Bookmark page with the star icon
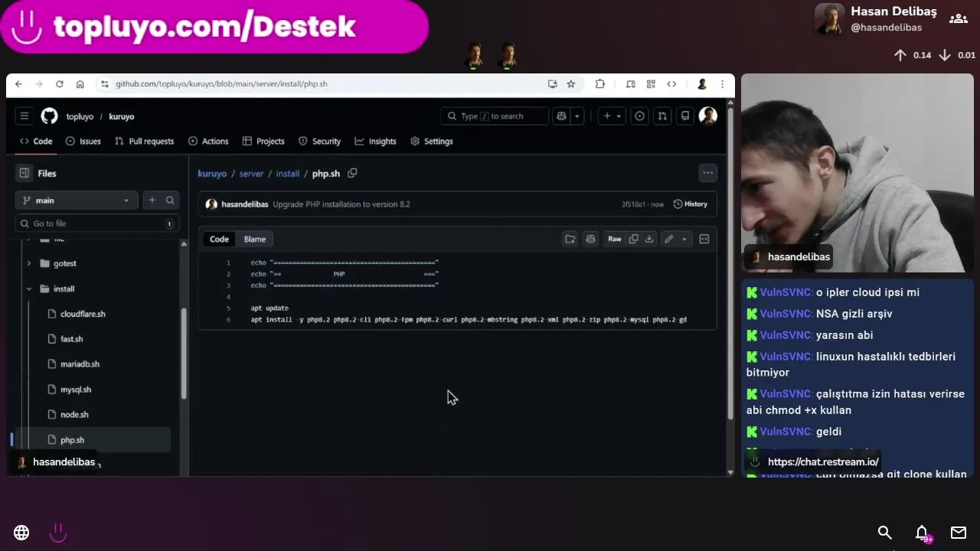 [x=570, y=84]
